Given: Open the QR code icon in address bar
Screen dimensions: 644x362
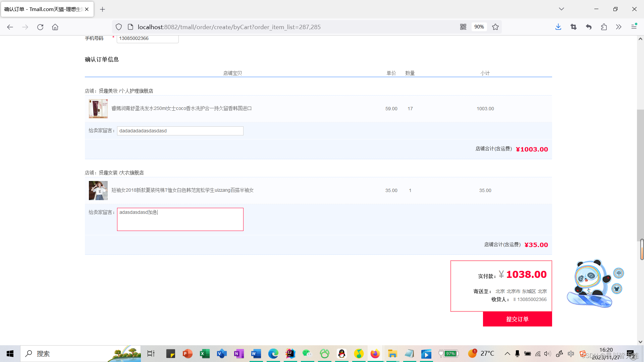Looking at the screenshot, I should (x=463, y=27).
